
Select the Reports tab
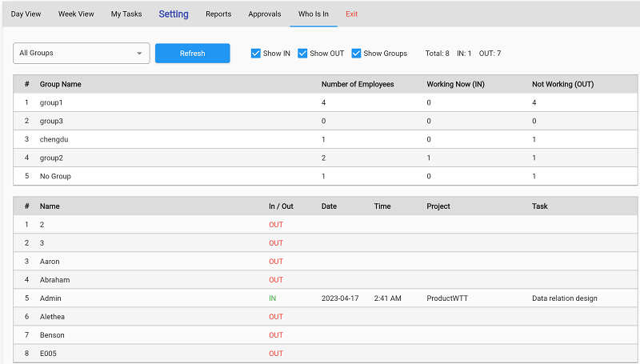(x=218, y=14)
